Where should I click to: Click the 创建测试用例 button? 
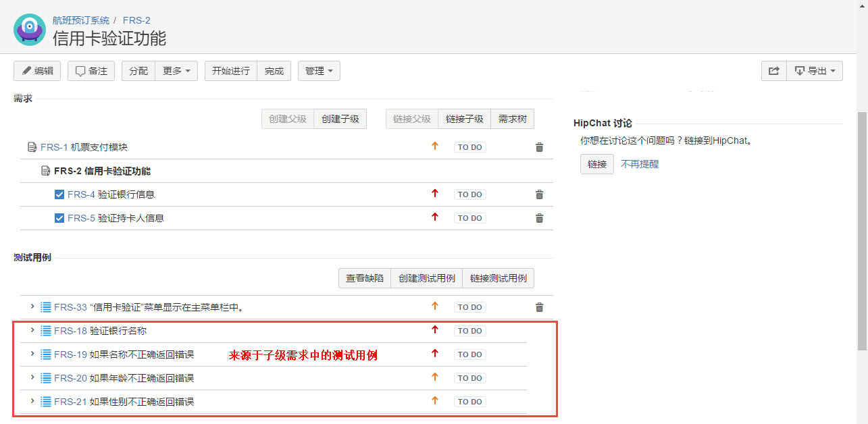(x=427, y=278)
